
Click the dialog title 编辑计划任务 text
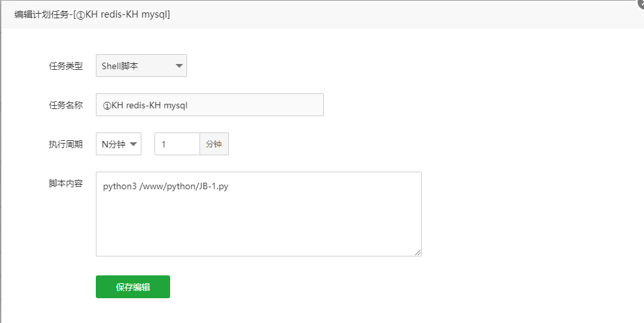pos(40,14)
